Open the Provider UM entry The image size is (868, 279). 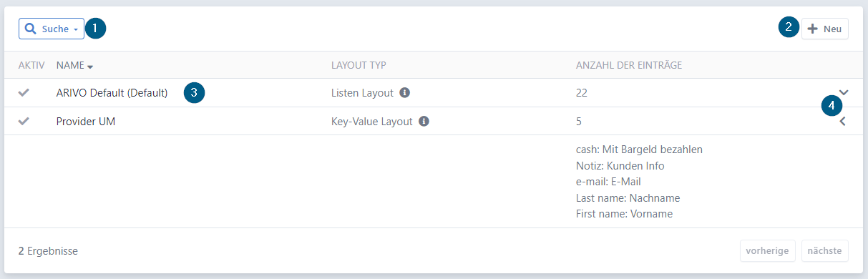(86, 121)
